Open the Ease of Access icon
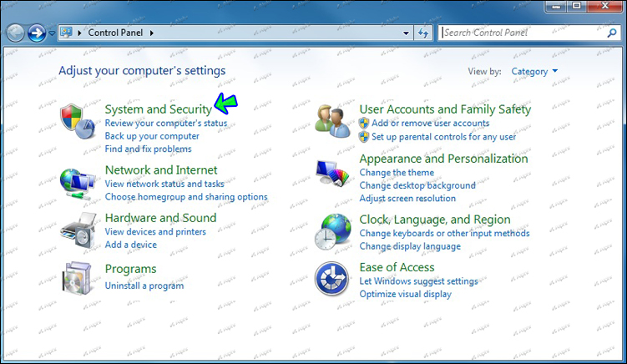 pyautogui.click(x=331, y=278)
